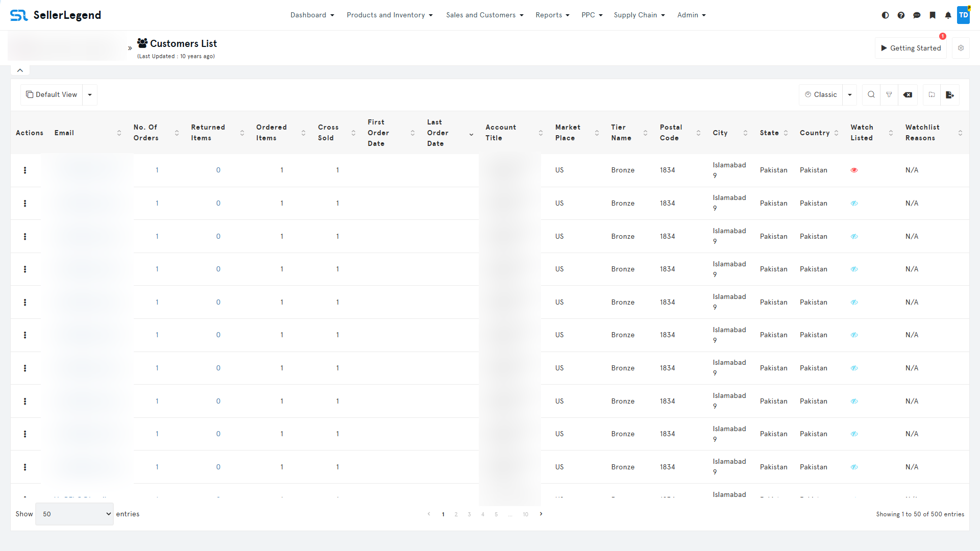
Task: Open the search icon in the table toolbar
Action: [871, 95]
